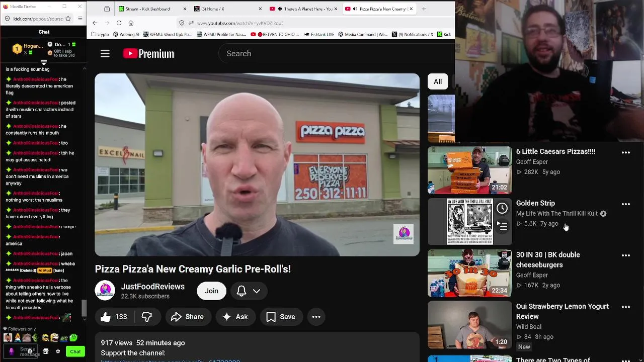Insert the green smiley emote in Kick chat
This screenshot has width=644, height=362.
click(x=73, y=338)
